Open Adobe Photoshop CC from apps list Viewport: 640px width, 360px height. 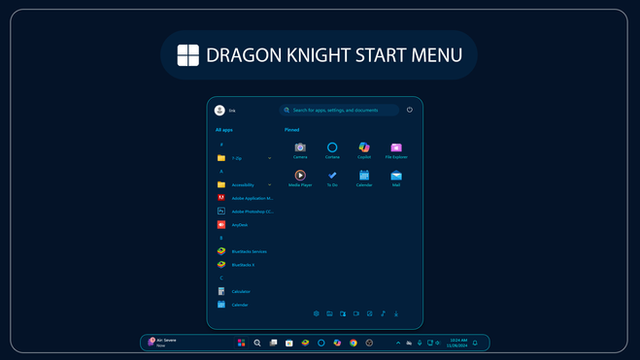[244, 211]
